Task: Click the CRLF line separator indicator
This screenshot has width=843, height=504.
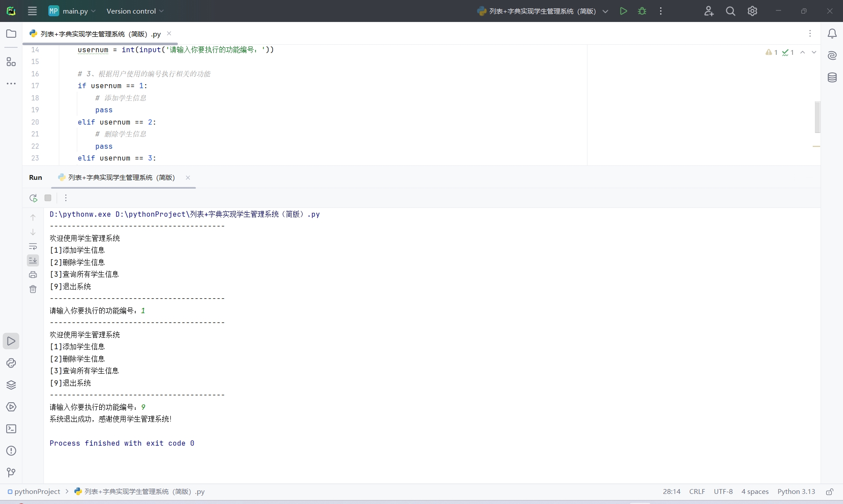Action: click(697, 492)
